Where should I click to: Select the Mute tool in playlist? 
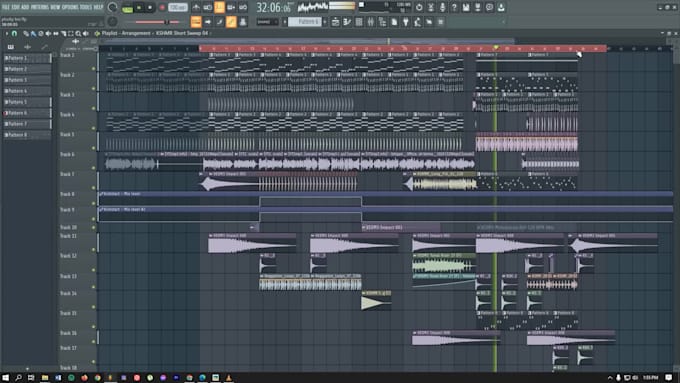(48, 33)
